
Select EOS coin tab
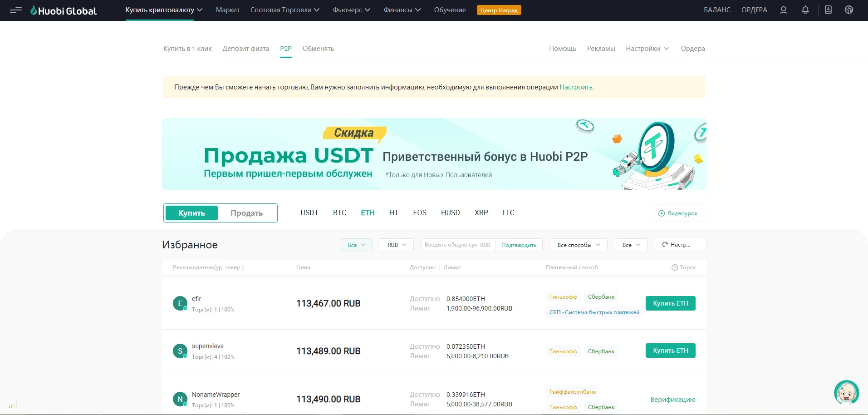pyautogui.click(x=420, y=212)
